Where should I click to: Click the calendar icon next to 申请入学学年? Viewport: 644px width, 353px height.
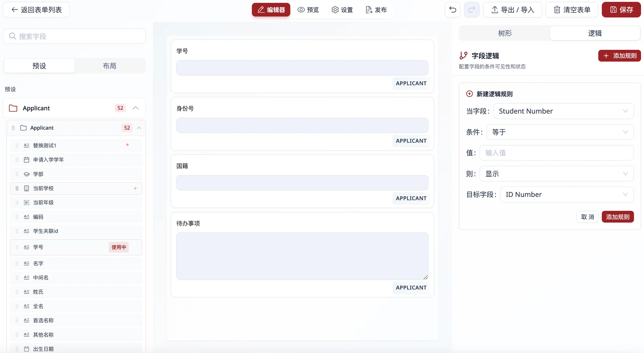[27, 160]
